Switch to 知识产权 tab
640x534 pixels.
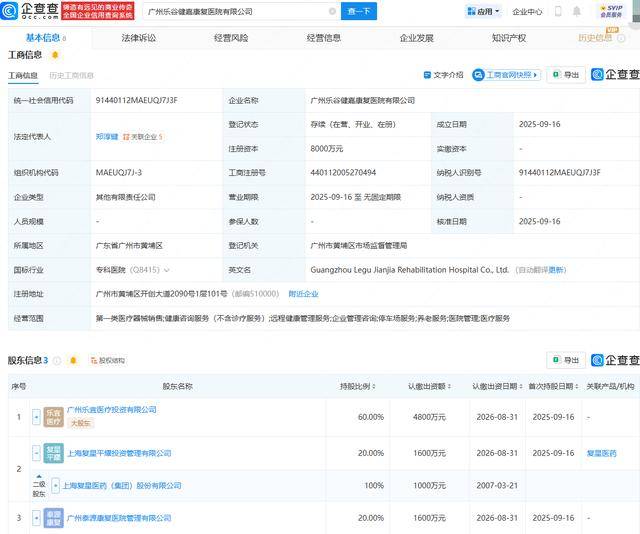coord(509,38)
